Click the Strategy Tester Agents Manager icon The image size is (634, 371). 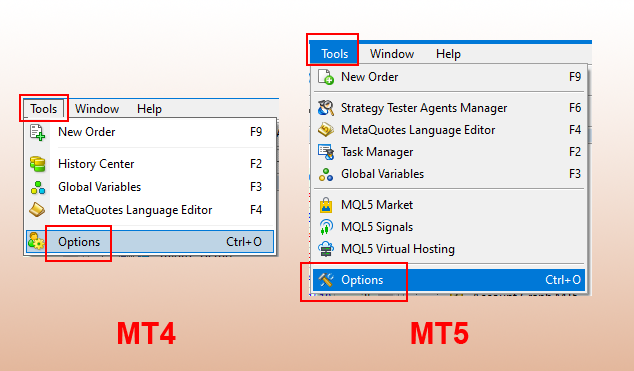pyautogui.click(x=325, y=108)
